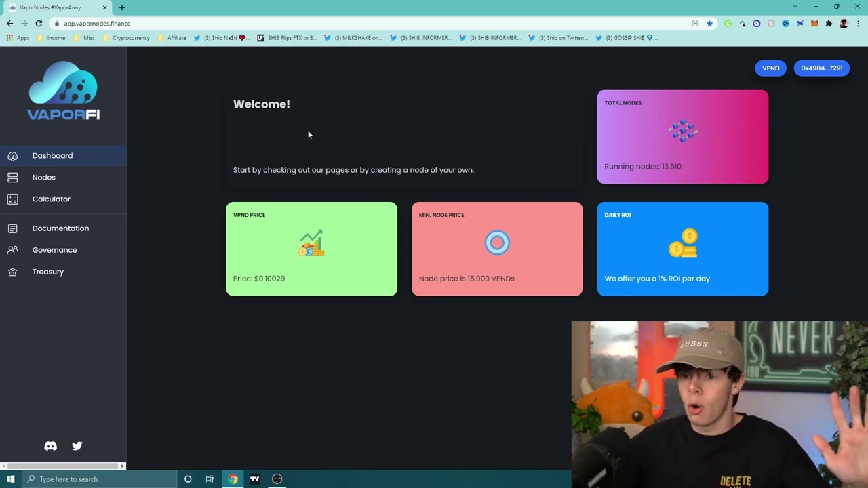
Task: Close the VaporNodes tab
Action: click(x=104, y=7)
